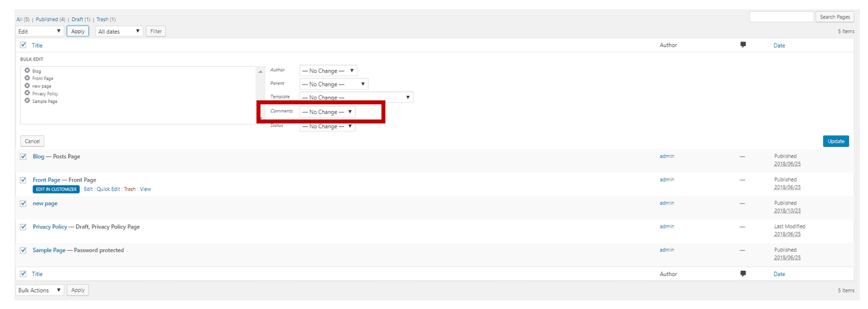Open the All dates filter dropdown

(x=120, y=31)
